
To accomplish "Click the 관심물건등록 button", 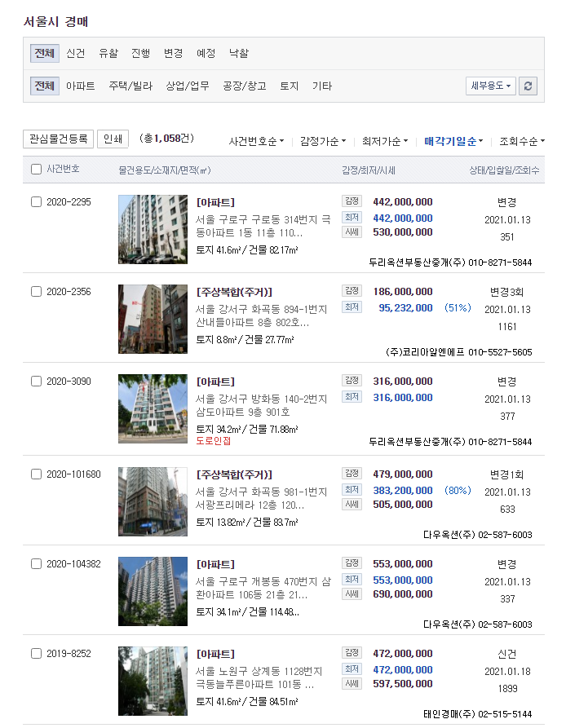I will (59, 139).
